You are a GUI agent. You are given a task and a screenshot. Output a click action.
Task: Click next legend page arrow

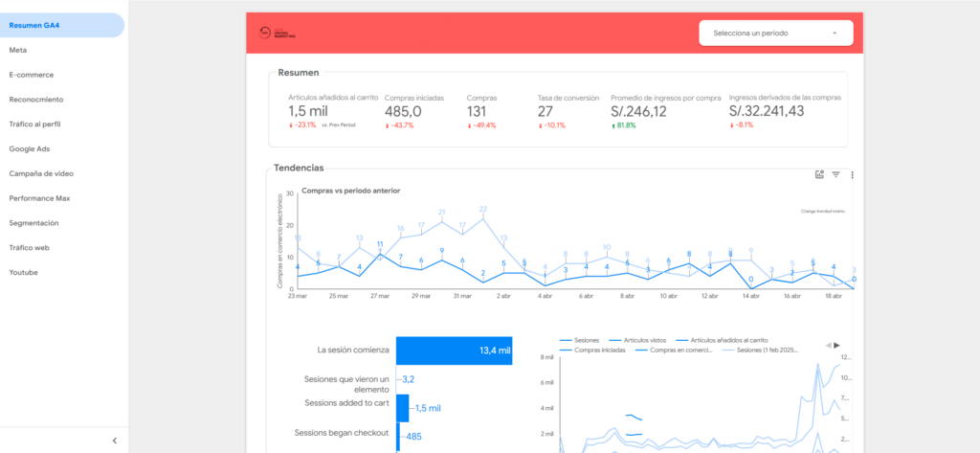837,345
